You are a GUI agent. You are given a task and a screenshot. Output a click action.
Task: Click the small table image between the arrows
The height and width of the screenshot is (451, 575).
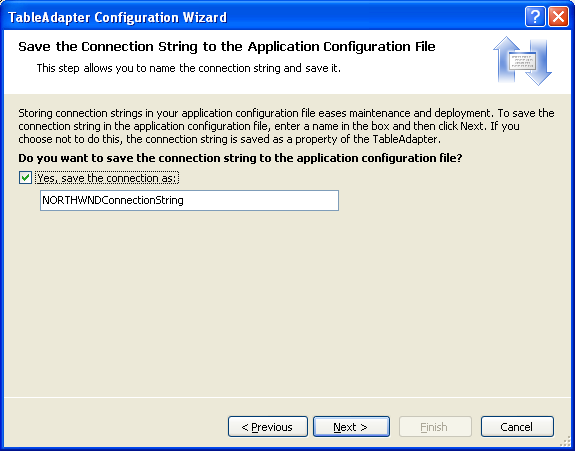(522, 61)
